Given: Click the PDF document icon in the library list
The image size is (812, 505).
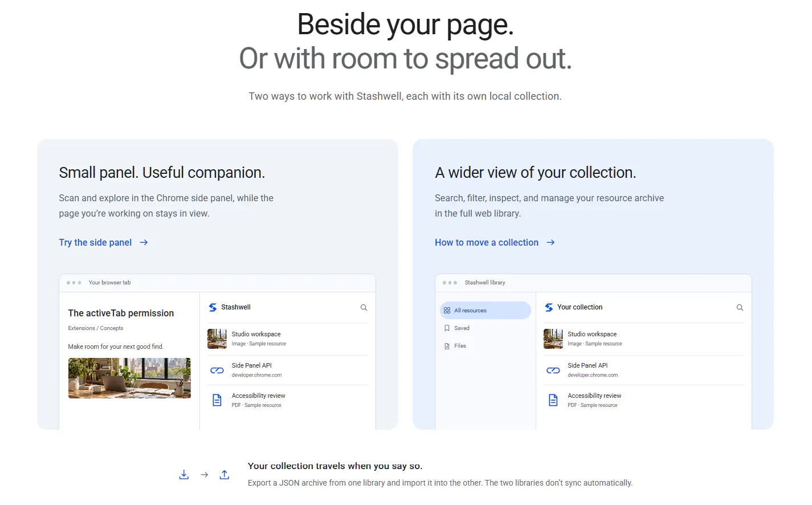Looking at the screenshot, I should tap(553, 400).
